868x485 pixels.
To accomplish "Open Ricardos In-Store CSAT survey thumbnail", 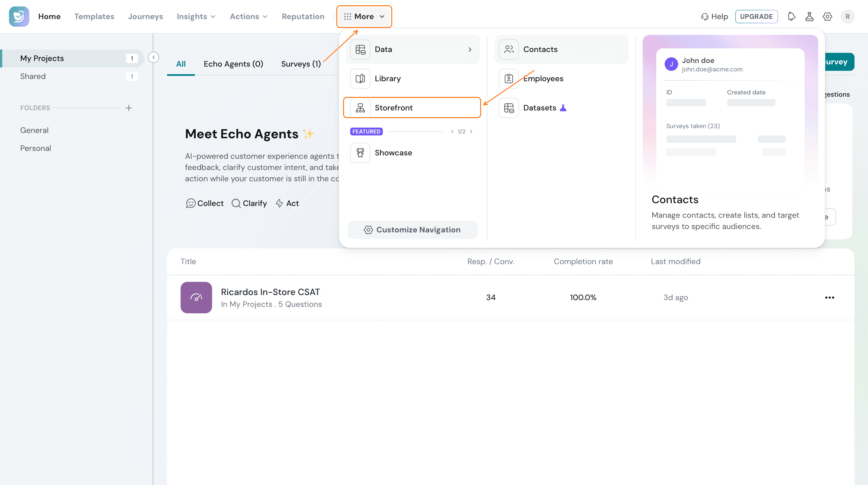I will (196, 298).
